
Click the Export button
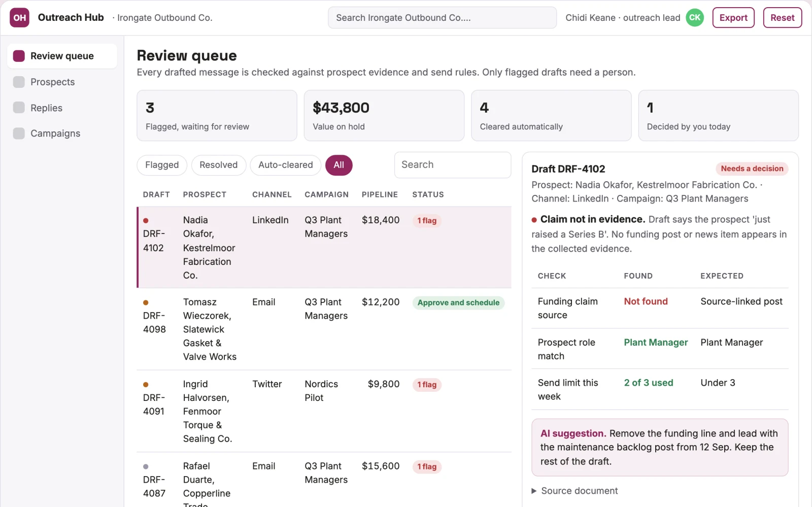(733, 18)
